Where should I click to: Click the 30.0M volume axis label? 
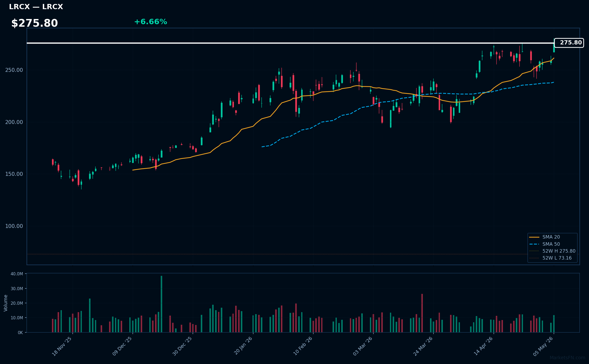click(17, 288)
